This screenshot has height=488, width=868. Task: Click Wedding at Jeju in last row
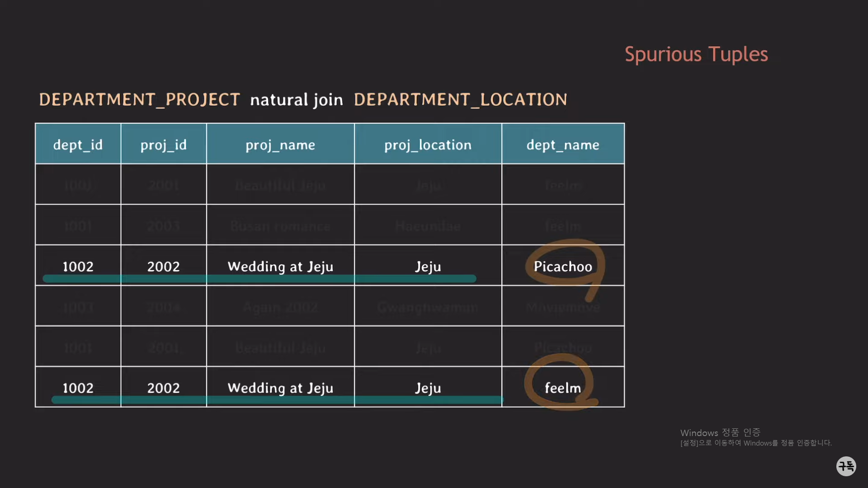click(280, 388)
